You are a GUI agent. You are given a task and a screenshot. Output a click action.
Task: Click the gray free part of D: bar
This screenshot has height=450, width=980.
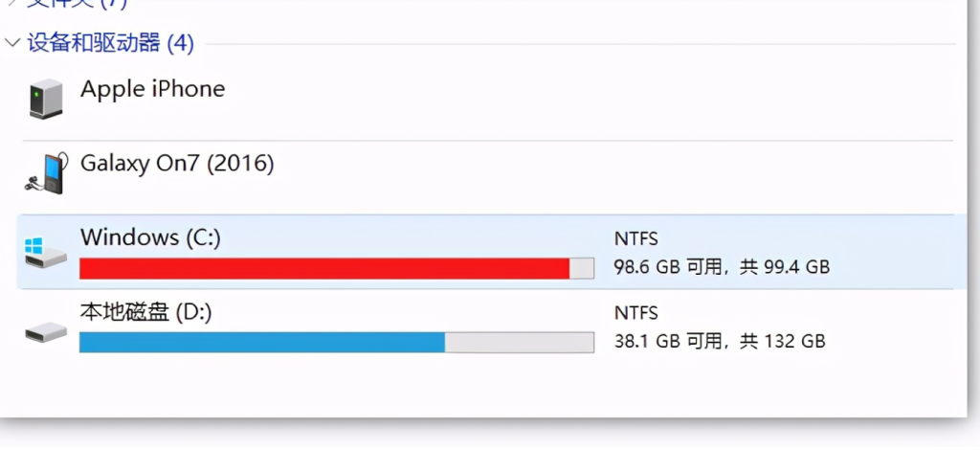[520, 342]
